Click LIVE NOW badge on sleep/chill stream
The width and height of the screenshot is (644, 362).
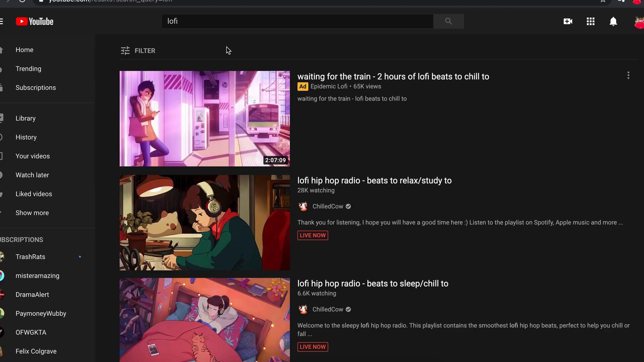pos(313,347)
